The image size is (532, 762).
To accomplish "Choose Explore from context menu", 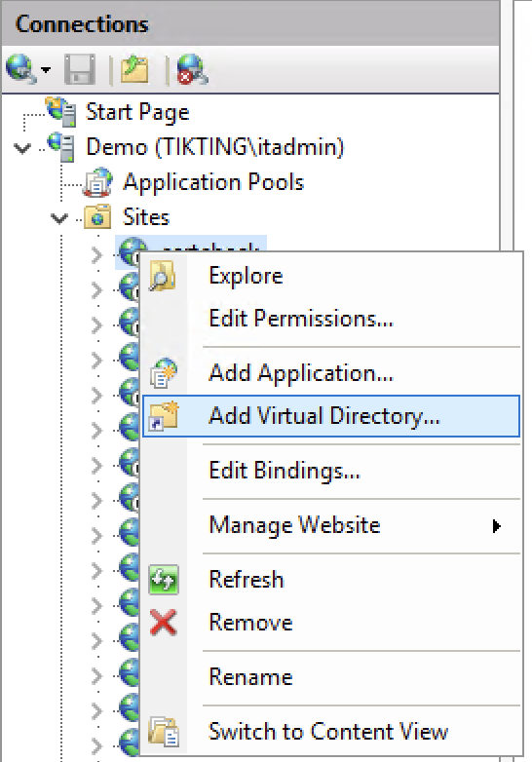I will pos(331,276).
